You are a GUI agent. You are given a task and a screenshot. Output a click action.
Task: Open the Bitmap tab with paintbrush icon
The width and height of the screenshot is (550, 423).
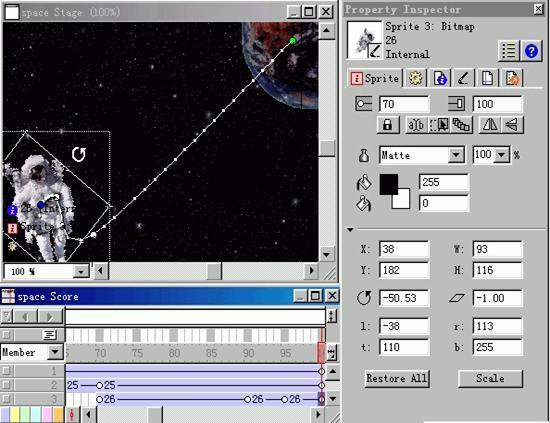(463, 78)
